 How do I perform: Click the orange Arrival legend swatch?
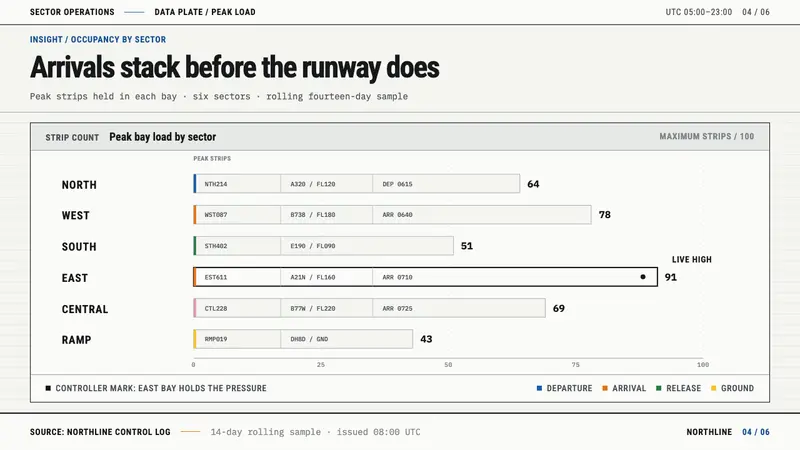coord(605,388)
